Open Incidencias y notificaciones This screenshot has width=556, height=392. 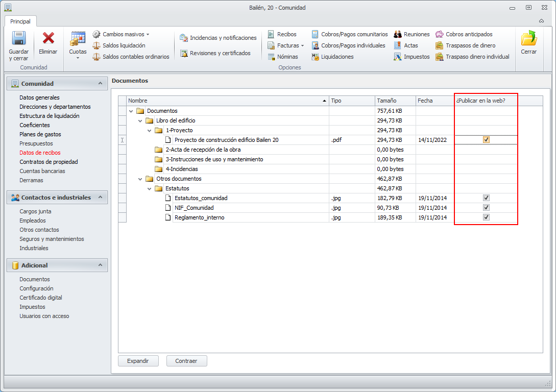[x=218, y=38]
